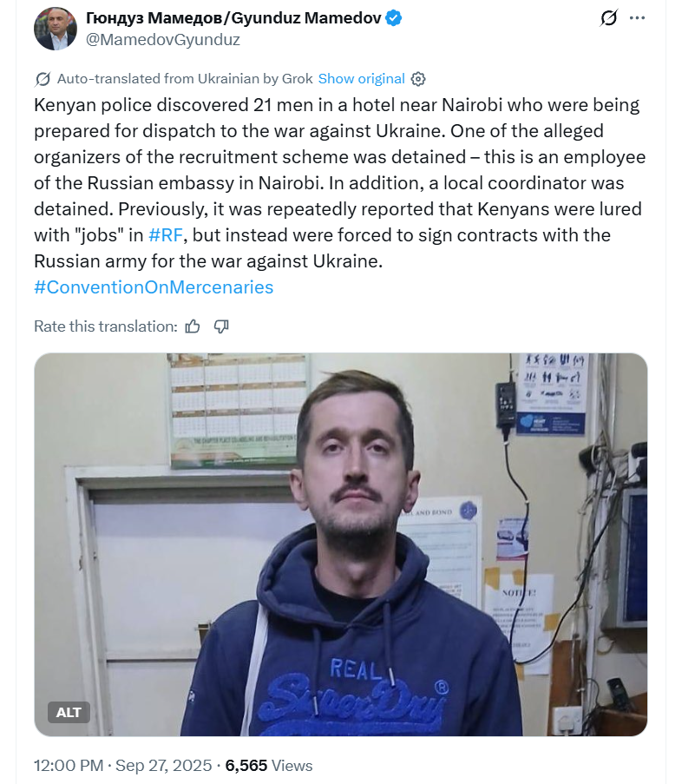682x784 pixels.
Task: Open the 6,565 Views count
Action: tap(269, 766)
